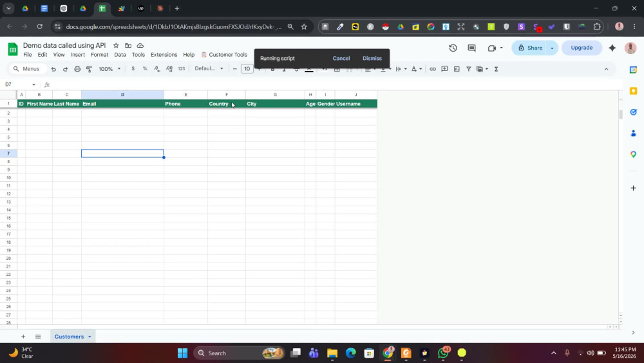
Task: Open the Extensions menu
Action: [164, 55]
